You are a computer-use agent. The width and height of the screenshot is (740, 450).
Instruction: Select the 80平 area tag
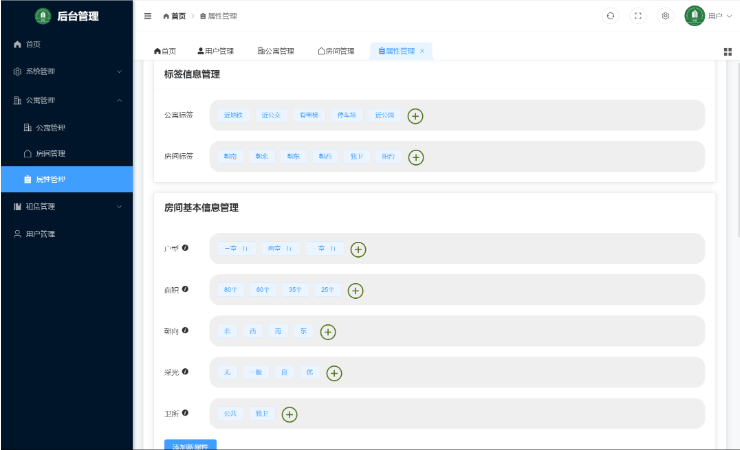click(231, 290)
